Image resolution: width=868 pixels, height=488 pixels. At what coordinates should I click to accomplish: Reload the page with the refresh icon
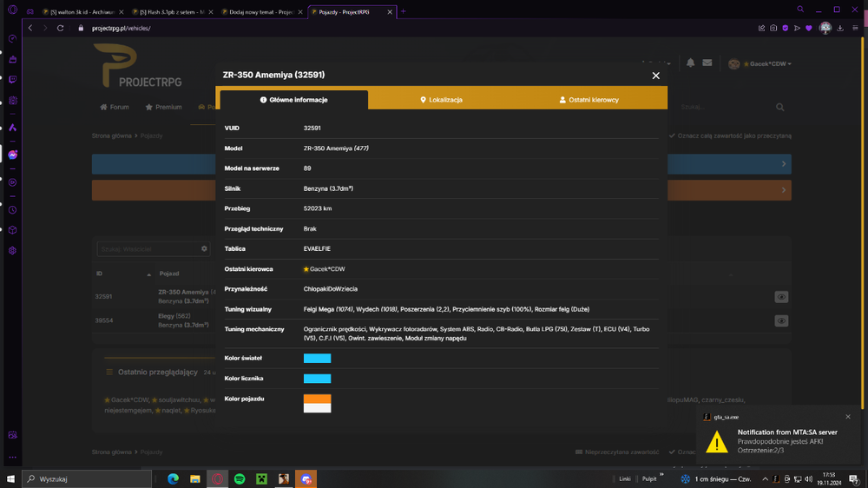point(61,29)
